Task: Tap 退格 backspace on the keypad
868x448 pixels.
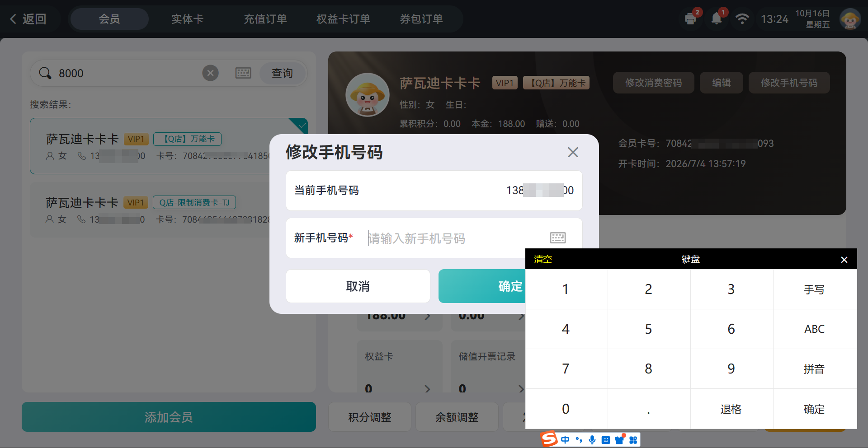Action: pos(731,409)
